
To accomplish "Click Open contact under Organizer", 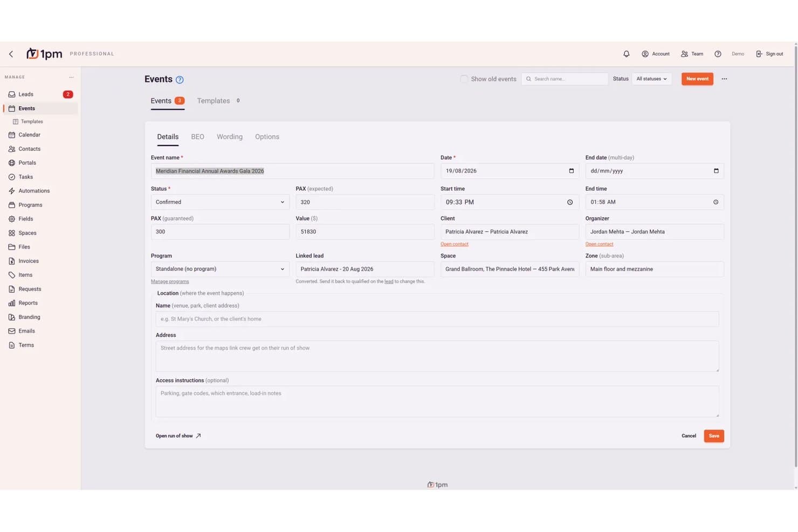I will tap(599, 244).
